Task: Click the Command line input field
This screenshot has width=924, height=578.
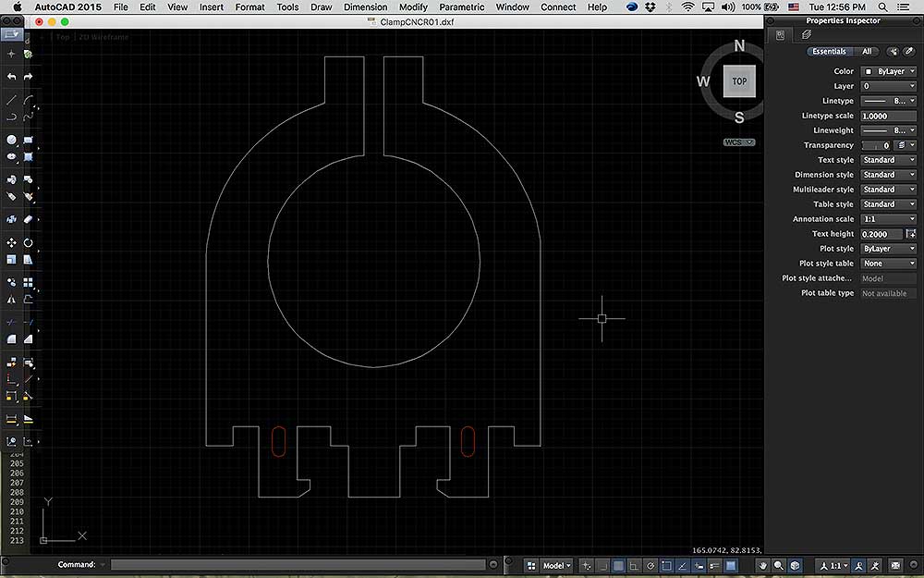Action: point(298,565)
